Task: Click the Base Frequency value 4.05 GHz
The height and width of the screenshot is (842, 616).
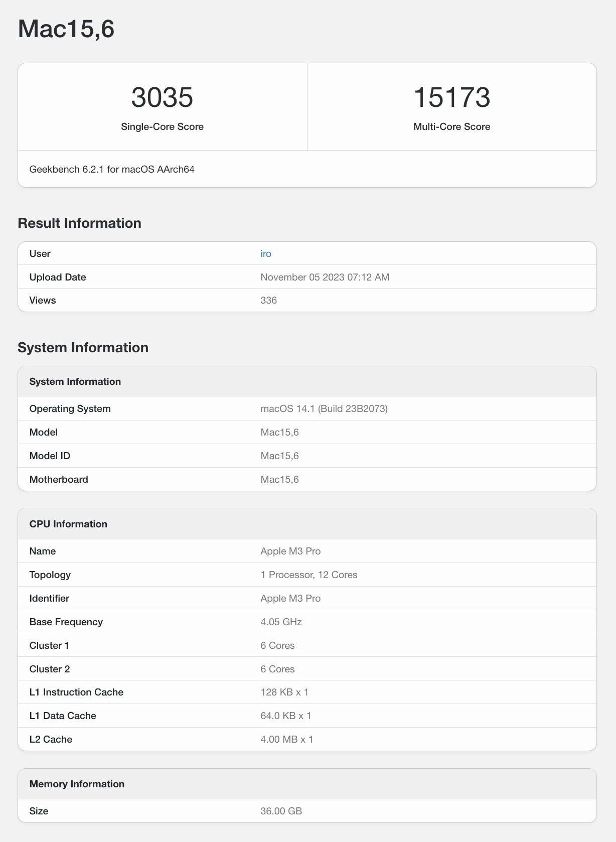Action: 281,622
